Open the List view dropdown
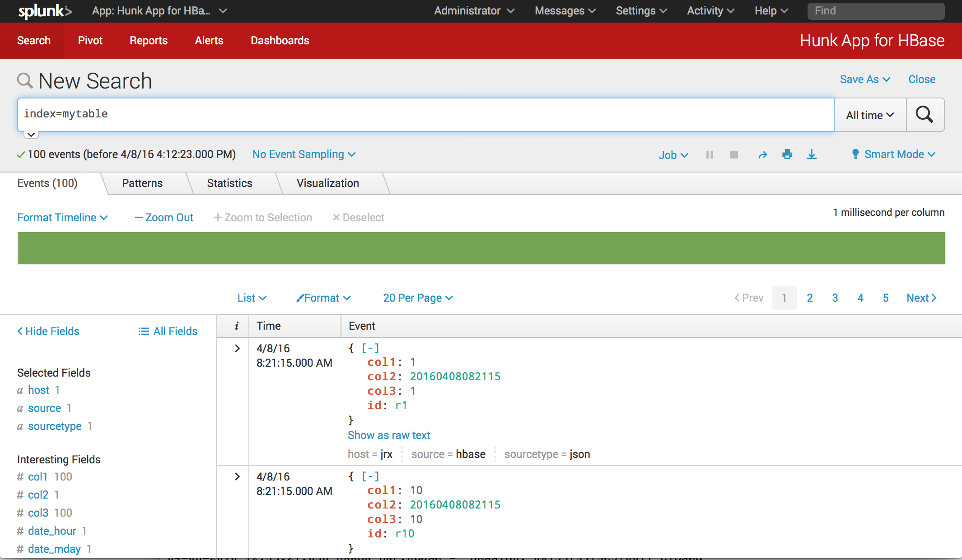The image size is (962, 560). tap(252, 298)
